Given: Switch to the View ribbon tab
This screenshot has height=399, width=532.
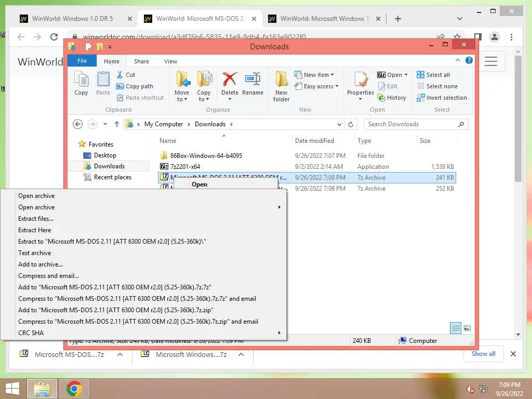Looking at the screenshot, I should click(x=170, y=61).
